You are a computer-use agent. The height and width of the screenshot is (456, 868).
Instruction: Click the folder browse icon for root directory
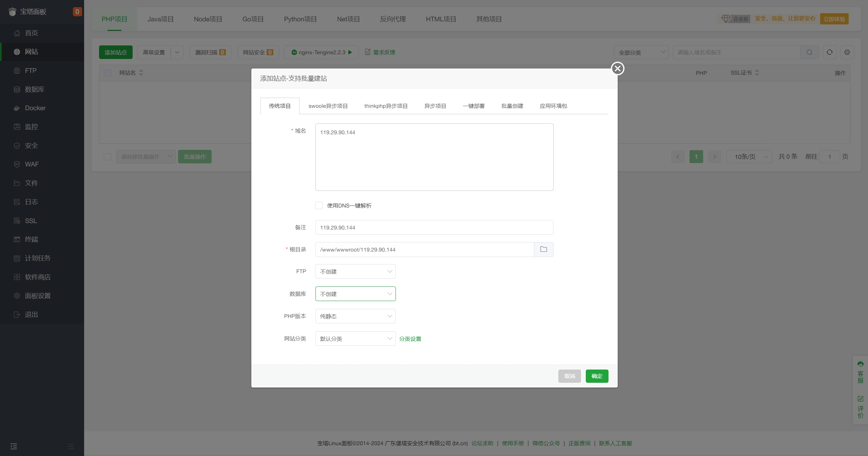[543, 250]
